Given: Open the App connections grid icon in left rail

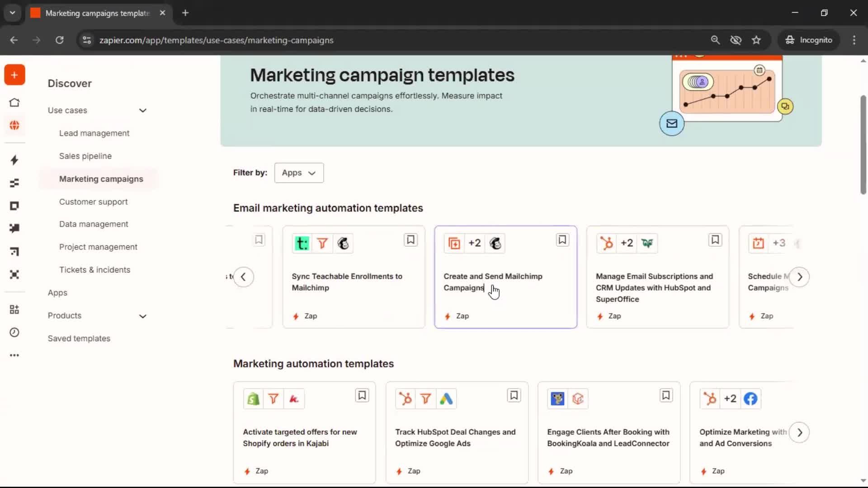Looking at the screenshot, I should pyautogui.click(x=14, y=310).
